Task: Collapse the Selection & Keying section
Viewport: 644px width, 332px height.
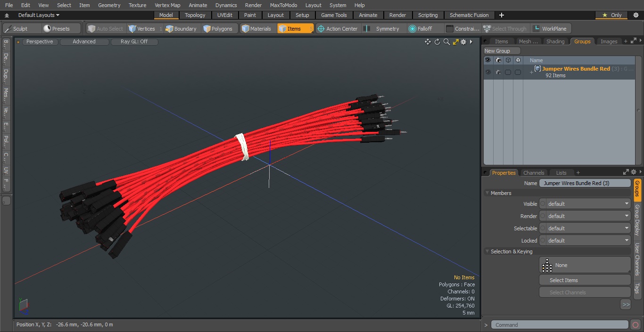Action: pyautogui.click(x=487, y=251)
